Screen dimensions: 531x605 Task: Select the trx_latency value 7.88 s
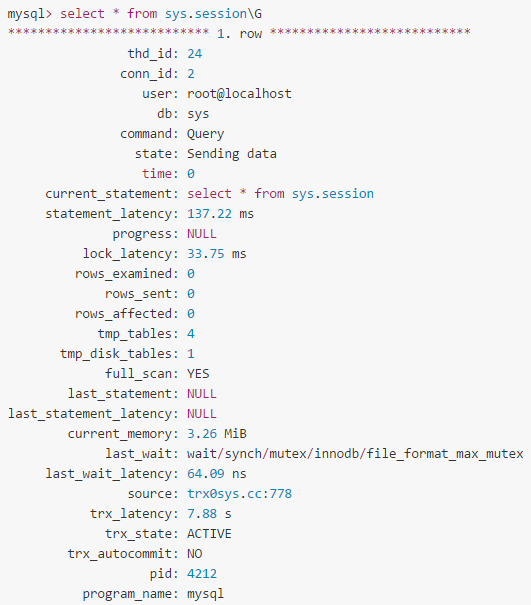pyautogui.click(x=209, y=514)
